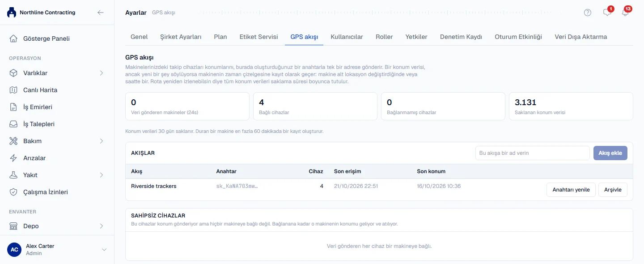This screenshot has width=644, height=264.
Task: Click the Akış ekle button
Action: point(610,153)
